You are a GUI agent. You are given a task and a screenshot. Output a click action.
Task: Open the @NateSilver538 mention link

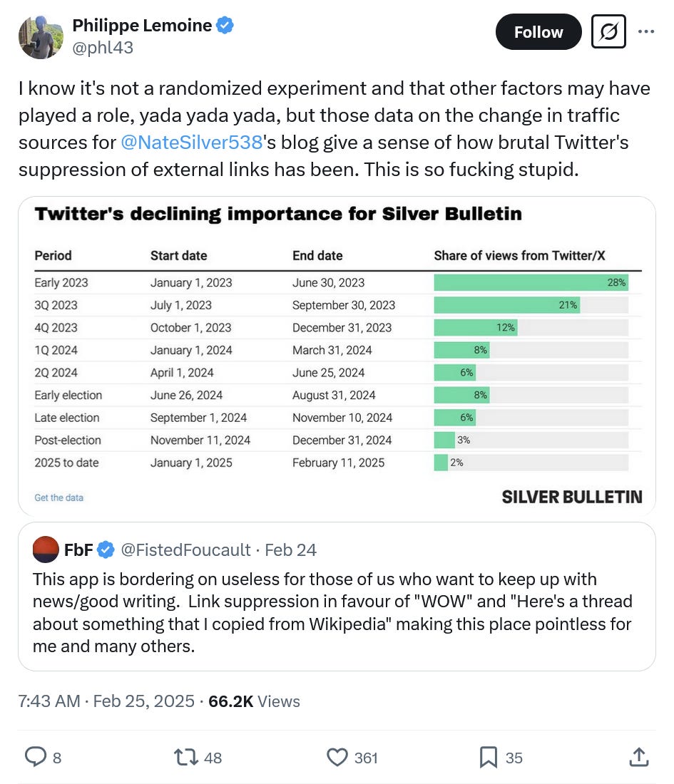point(192,143)
